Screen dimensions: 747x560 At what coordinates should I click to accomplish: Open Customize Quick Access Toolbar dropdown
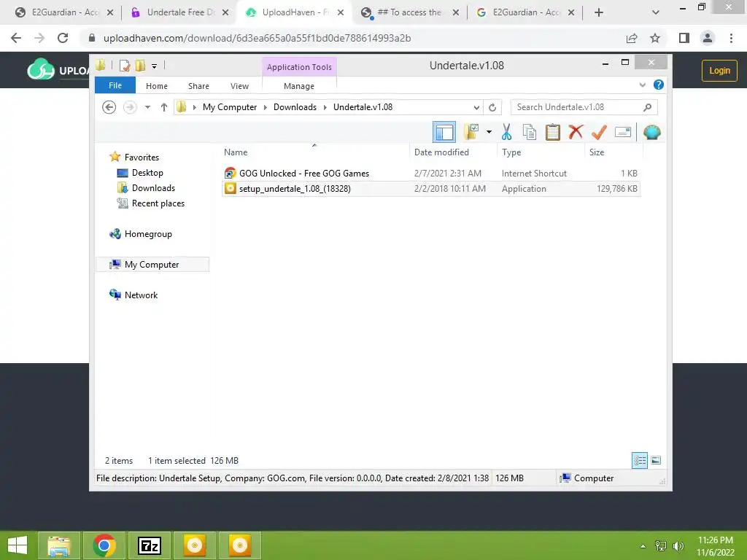[155, 66]
